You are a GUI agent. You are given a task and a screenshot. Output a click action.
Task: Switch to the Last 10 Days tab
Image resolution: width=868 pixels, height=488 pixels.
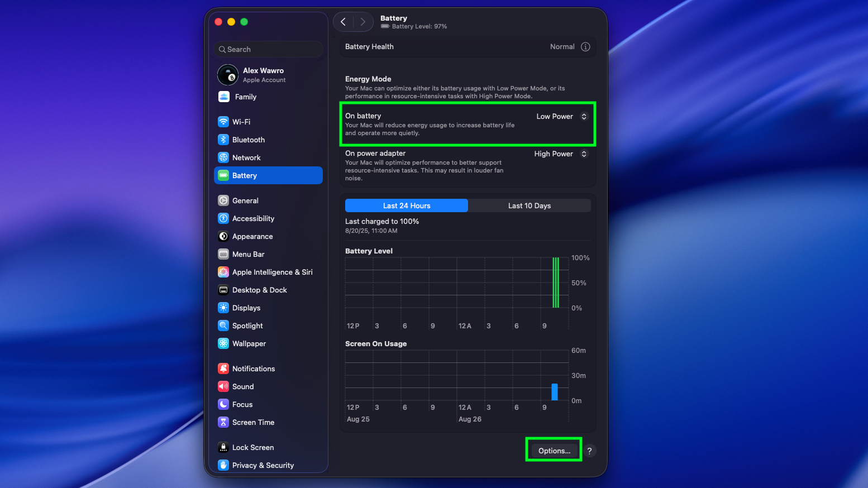[530, 205]
